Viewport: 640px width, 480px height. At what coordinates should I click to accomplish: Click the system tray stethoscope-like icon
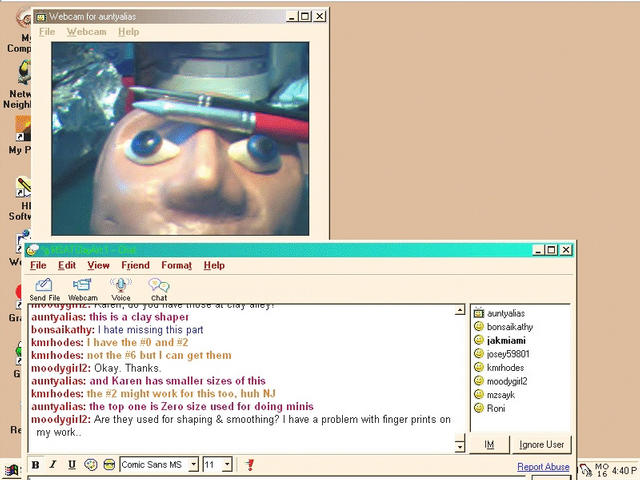(586, 470)
